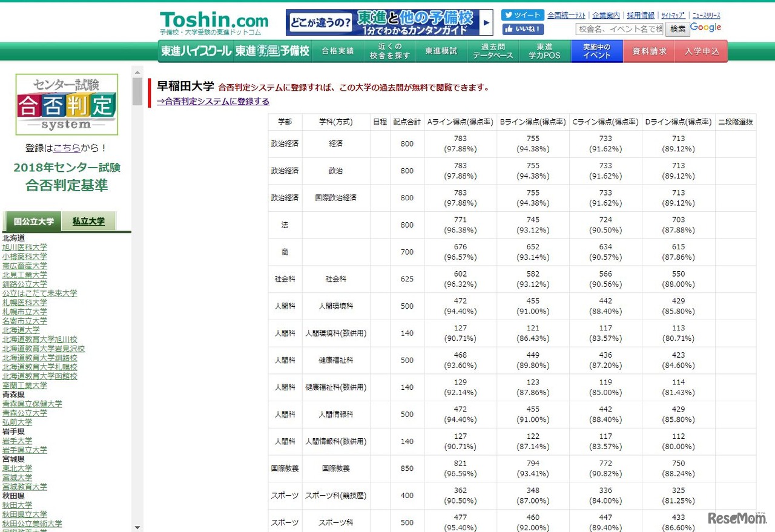
Task: Open the 北海道大学 sidebar link
Action: [21, 330]
